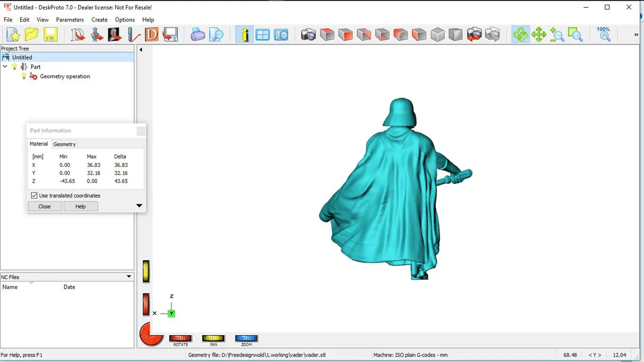Select the cube view with red front face
This screenshot has width=644, height=362.
coord(345,35)
